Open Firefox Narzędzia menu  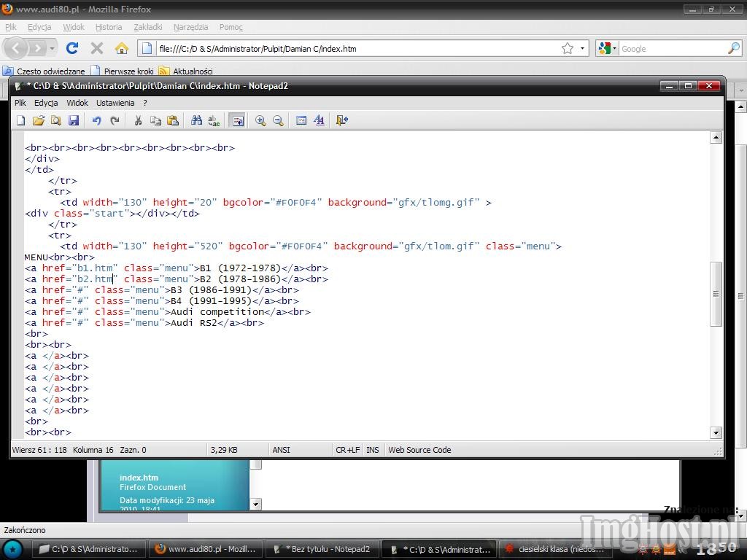(190, 27)
